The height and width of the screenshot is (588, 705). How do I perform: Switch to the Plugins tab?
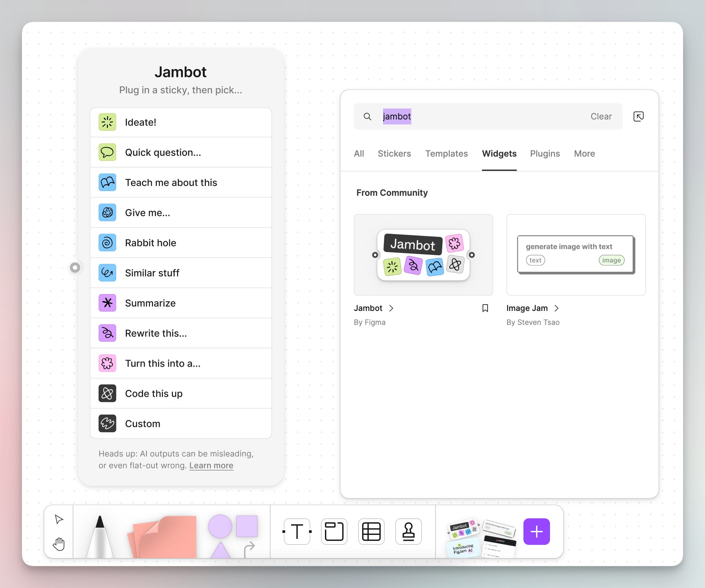[x=545, y=154]
